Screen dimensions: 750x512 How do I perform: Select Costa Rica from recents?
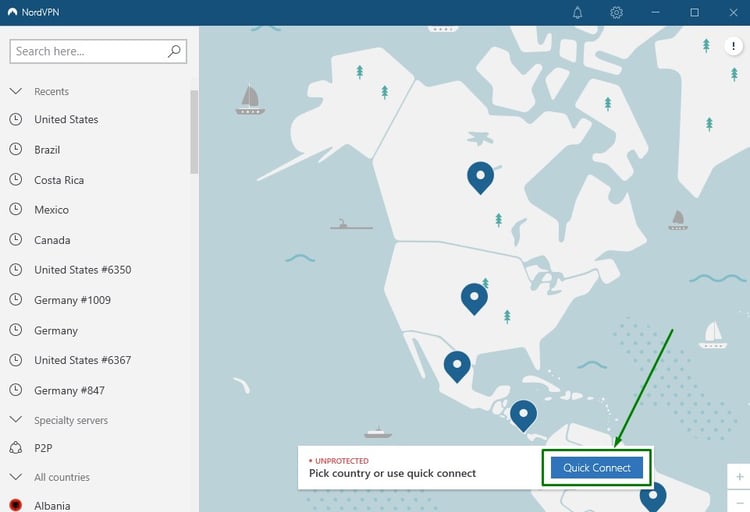coord(59,180)
